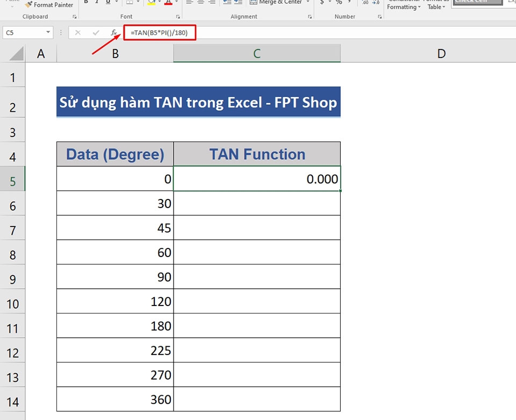The image size is (516, 420).
Task: Click inside the formula bar showing =TAN(B5*PI()/180)
Action: tap(160, 33)
